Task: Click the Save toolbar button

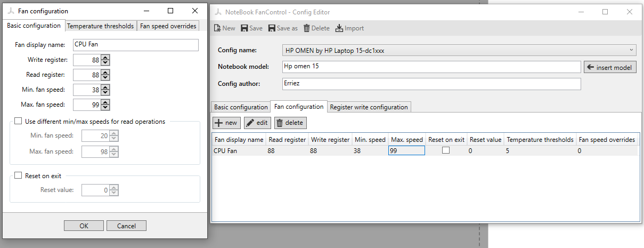Action: point(251,28)
